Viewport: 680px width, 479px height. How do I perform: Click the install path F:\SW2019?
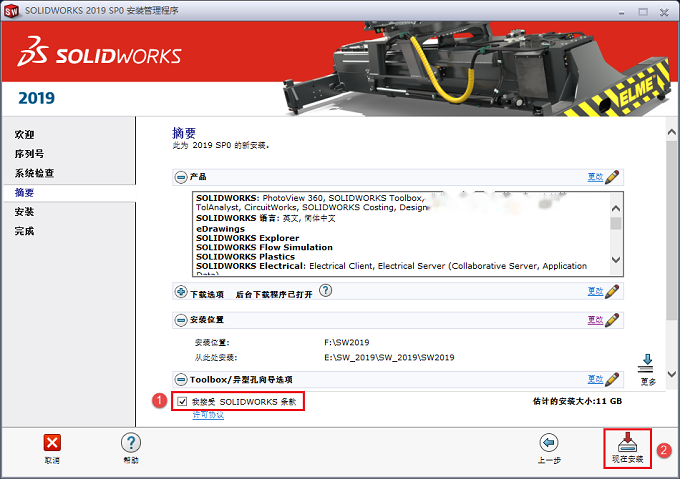(x=347, y=342)
